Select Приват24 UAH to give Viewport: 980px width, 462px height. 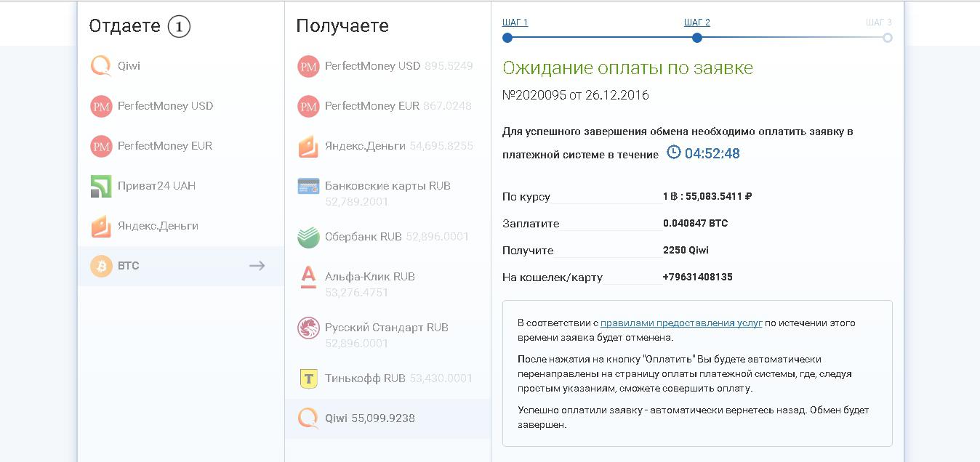click(181, 186)
